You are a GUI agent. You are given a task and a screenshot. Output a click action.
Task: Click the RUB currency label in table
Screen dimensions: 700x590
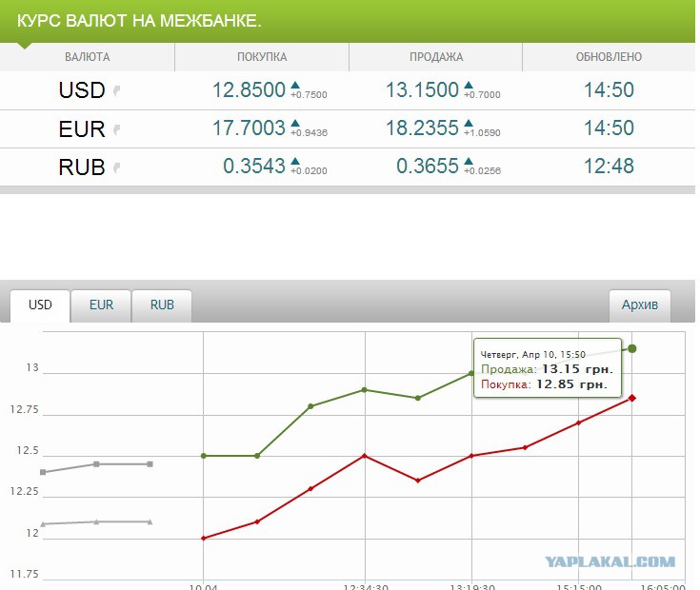82,167
